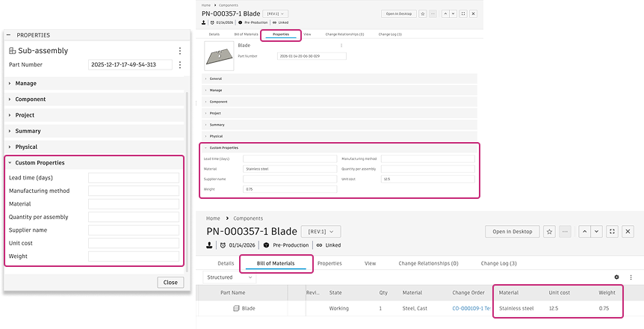Open the three-dot menu beside Sub-assembly
The image size is (644, 329).
coord(180,51)
